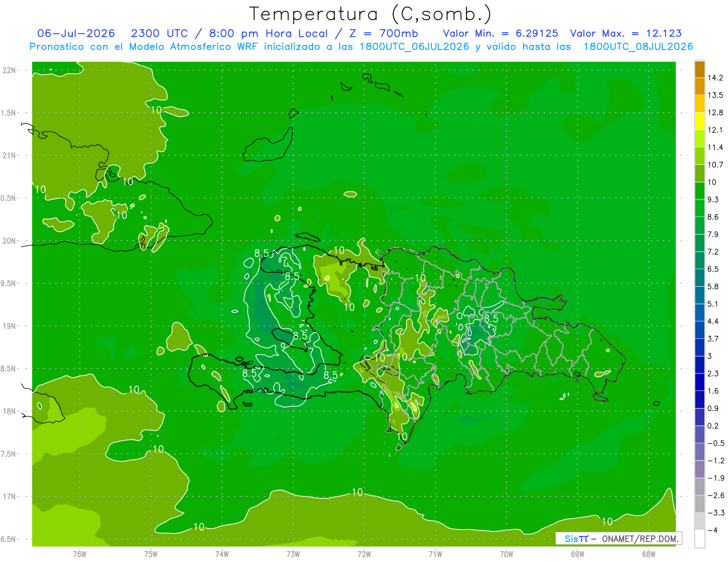This screenshot has height=562, width=728.
Task: Click the SisTT ONAMET/REP.DOM. logo box
Action: (618, 538)
